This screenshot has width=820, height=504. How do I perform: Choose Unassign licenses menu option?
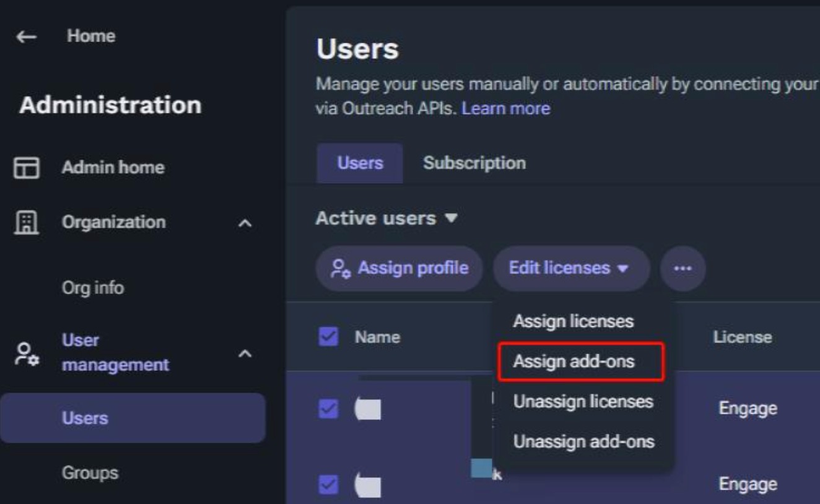point(583,402)
